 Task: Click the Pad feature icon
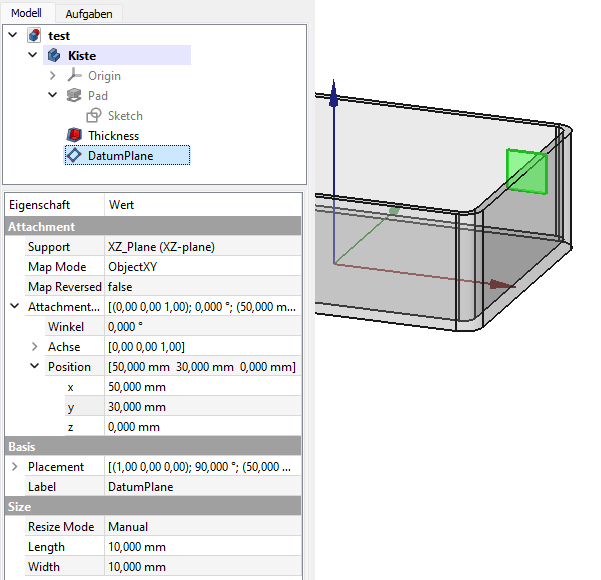74,96
